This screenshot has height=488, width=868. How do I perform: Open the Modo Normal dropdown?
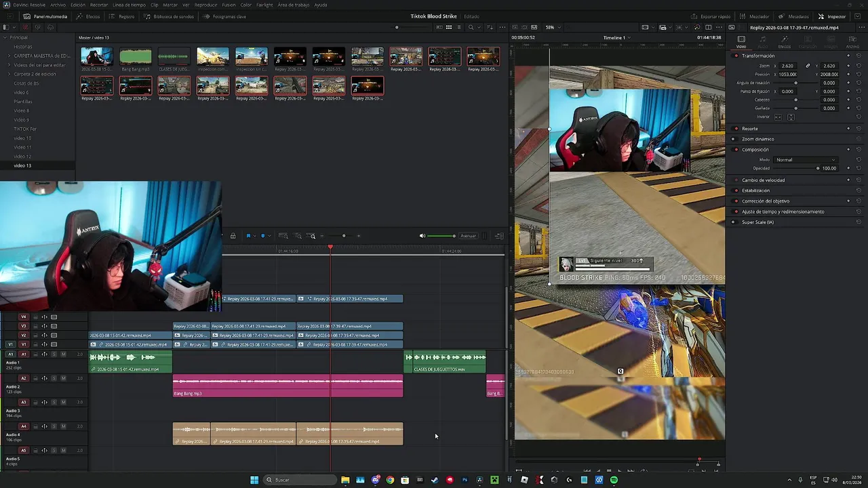(x=806, y=159)
